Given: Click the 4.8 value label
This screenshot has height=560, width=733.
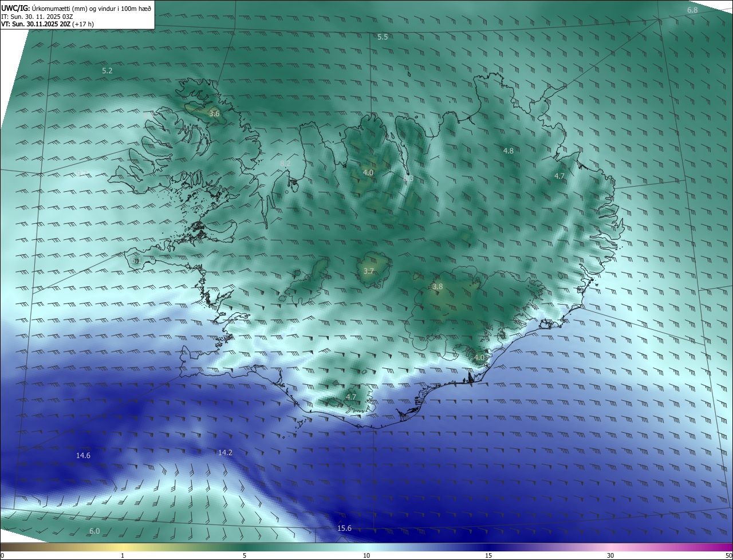Looking at the screenshot, I should (508, 151).
